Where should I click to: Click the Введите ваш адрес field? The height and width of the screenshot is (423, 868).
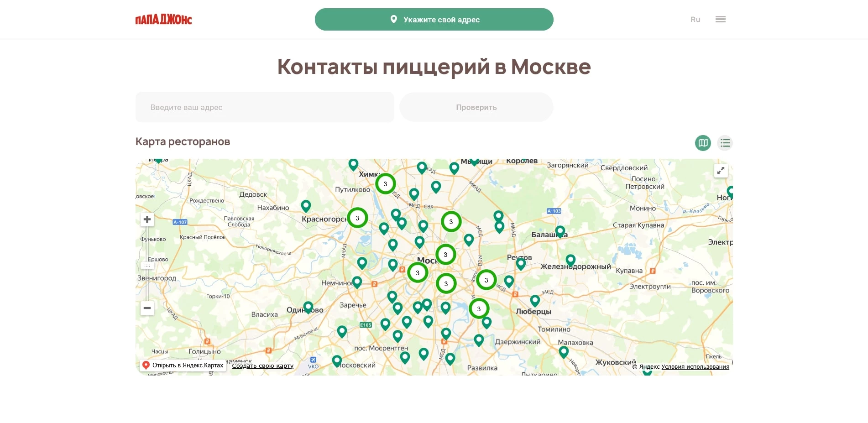coord(264,107)
